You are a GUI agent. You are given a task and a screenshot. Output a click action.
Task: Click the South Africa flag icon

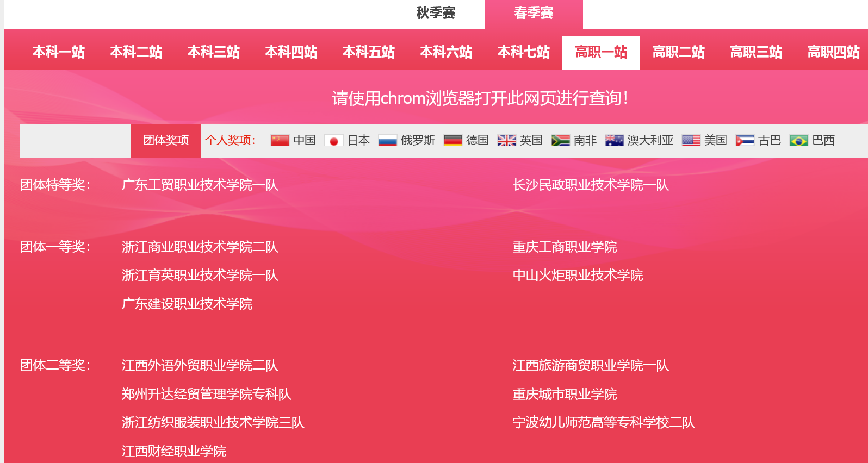(x=560, y=141)
